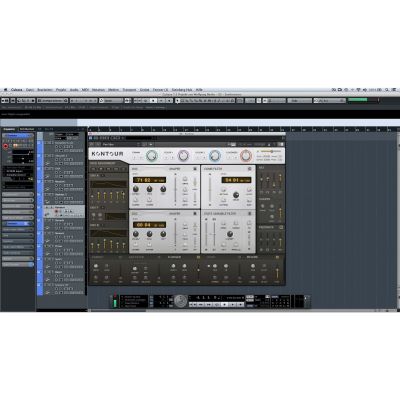400x400 pixels.
Task: Open the track name dropdown in the Inspector
Action: (x=18, y=136)
